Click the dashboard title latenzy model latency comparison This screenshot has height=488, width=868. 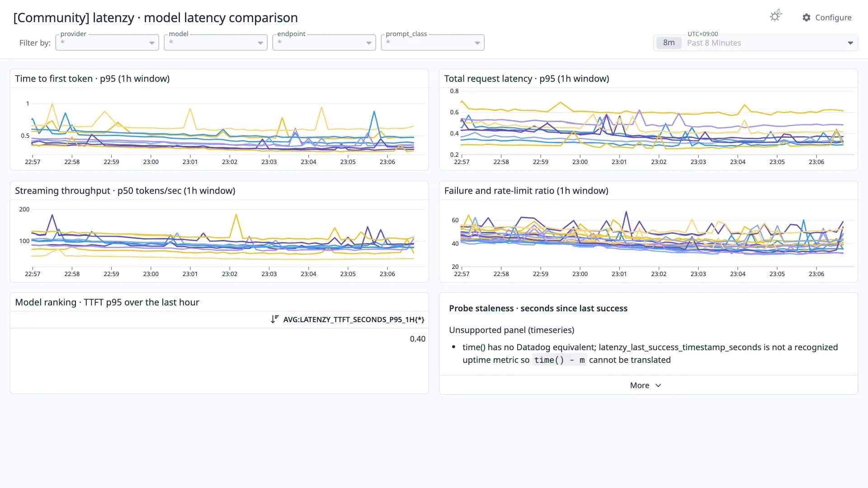pyautogui.click(x=156, y=18)
